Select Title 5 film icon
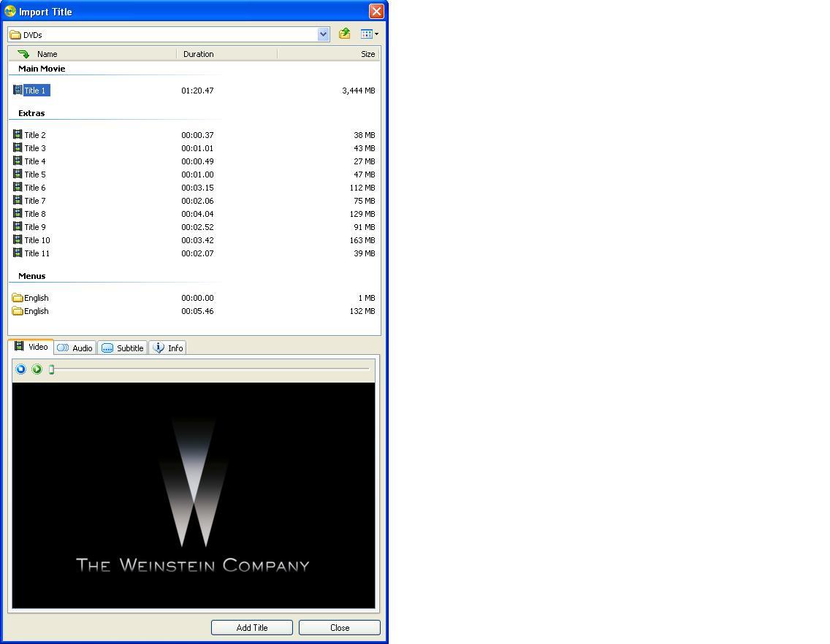 tap(18, 174)
